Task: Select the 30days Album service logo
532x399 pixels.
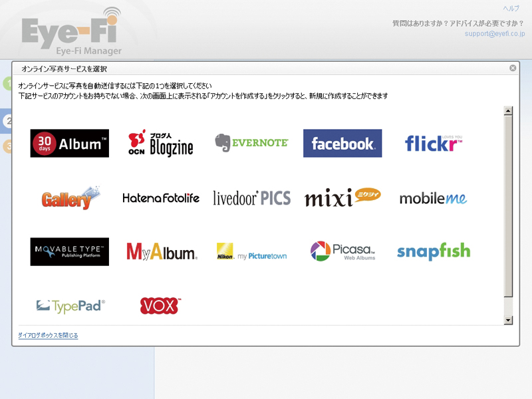Action: 69,143
